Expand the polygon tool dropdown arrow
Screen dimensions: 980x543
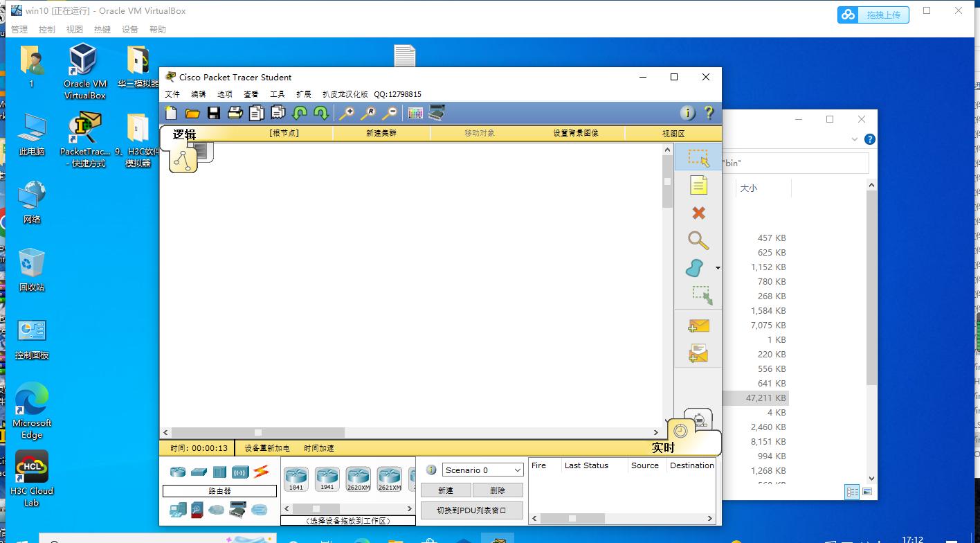point(718,268)
